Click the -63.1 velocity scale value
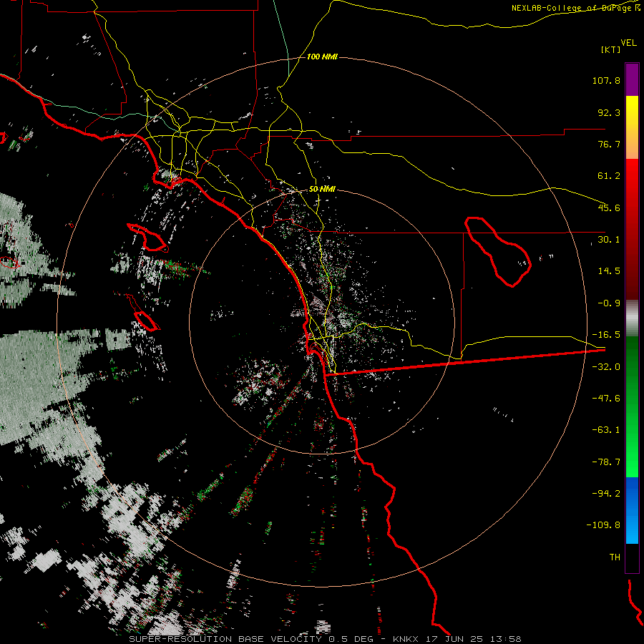The height and width of the screenshot is (644, 644). tap(606, 430)
